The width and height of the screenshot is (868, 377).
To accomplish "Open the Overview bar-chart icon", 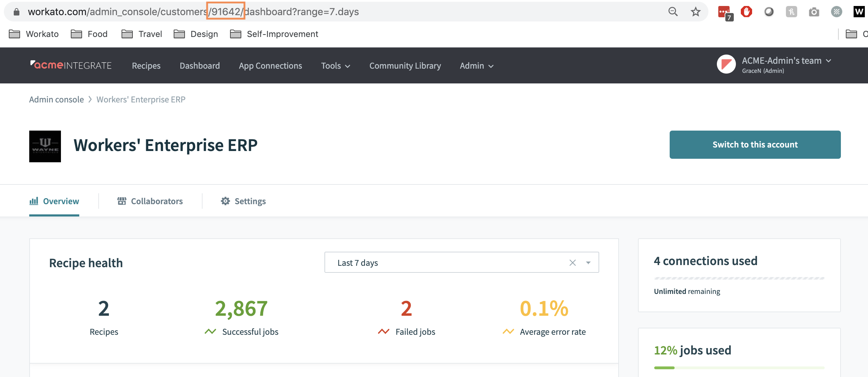I will point(34,201).
